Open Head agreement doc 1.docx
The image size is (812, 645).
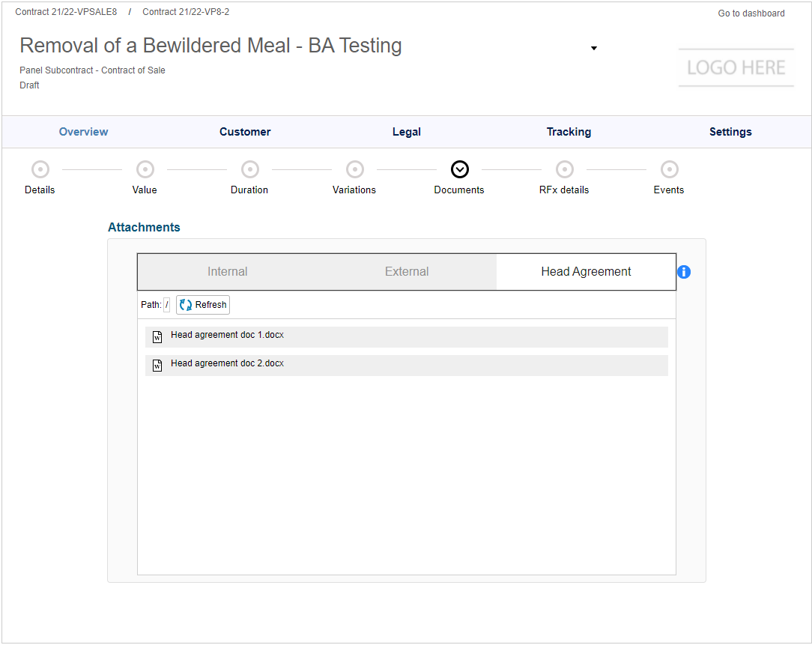pos(407,337)
